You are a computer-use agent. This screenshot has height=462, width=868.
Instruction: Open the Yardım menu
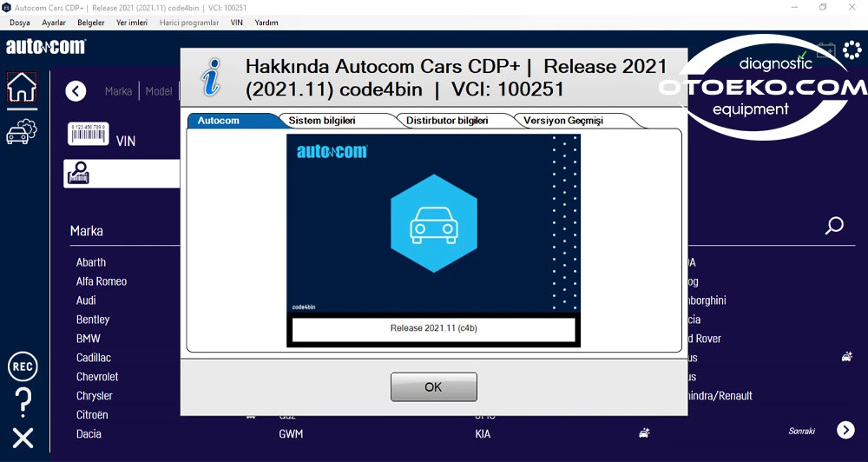click(x=266, y=23)
